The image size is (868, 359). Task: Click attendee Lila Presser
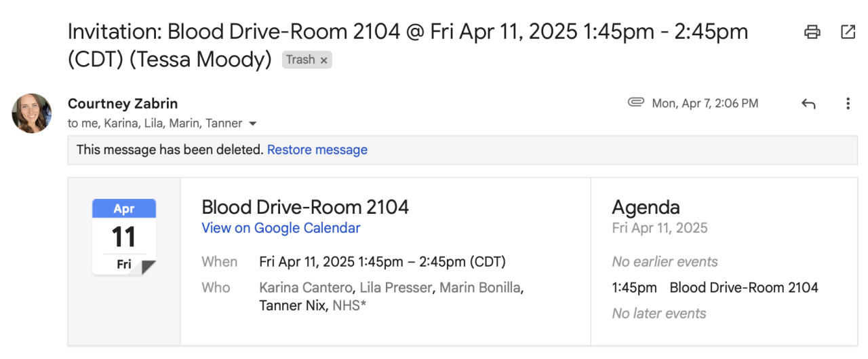click(x=395, y=288)
